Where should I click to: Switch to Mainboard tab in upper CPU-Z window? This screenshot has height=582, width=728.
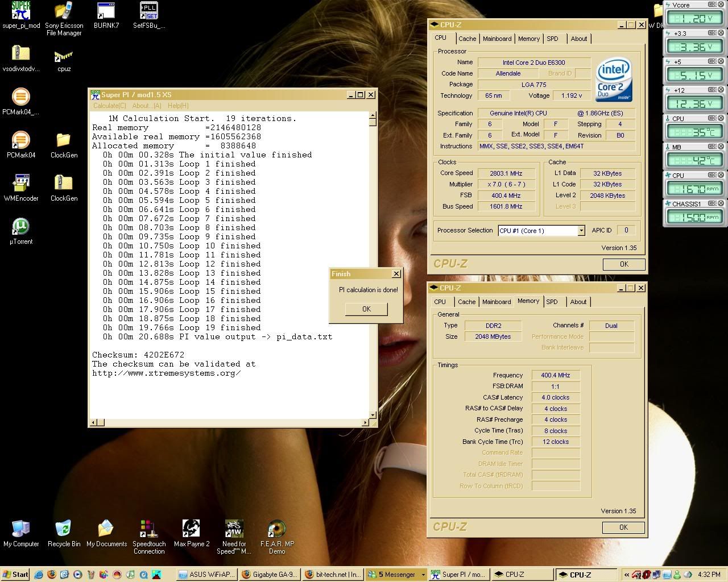tap(497, 39)
